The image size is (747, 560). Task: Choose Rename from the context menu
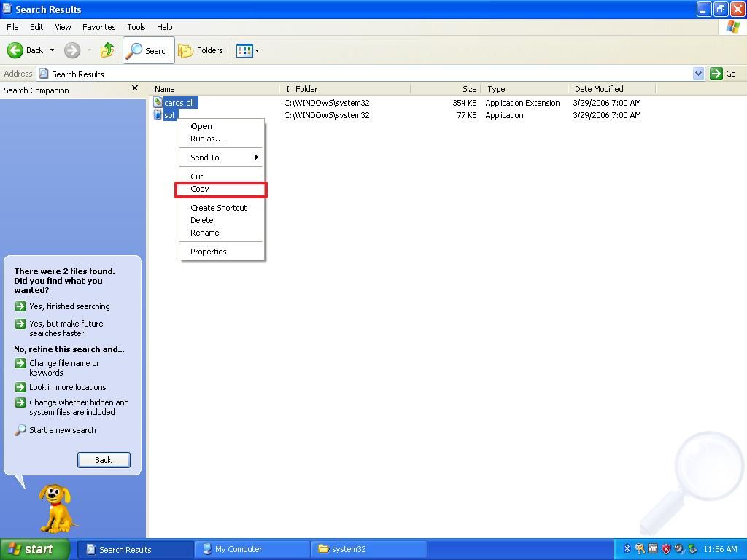(204, 233)
